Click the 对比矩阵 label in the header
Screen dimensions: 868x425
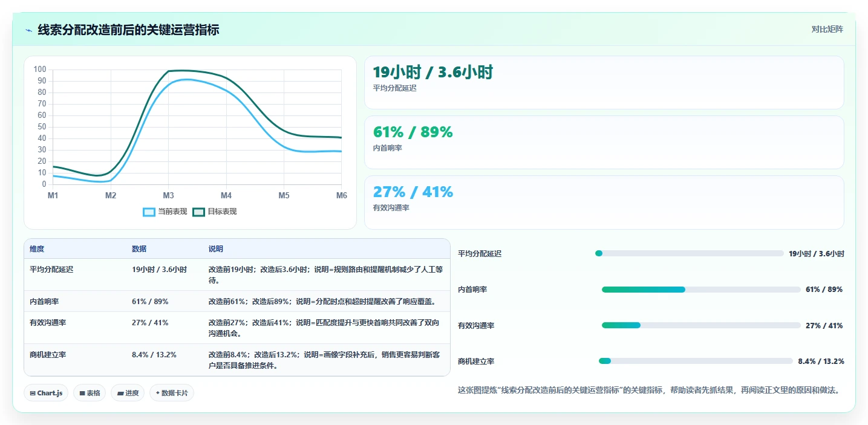coord(827,29)
